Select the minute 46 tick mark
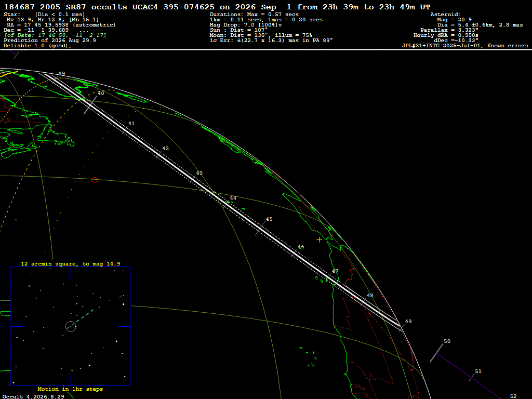This screenshot has width=532, height=399. tap(294, 253)
